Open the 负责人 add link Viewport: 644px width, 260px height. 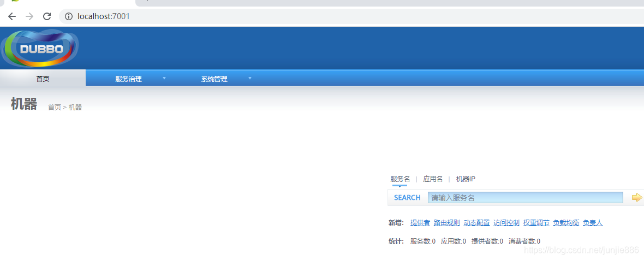(593, 223)
